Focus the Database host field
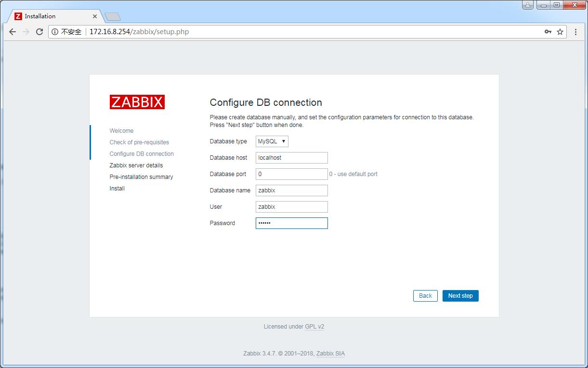Image resolution: width=588 pixels, height=368 pixels. [291, 158]
